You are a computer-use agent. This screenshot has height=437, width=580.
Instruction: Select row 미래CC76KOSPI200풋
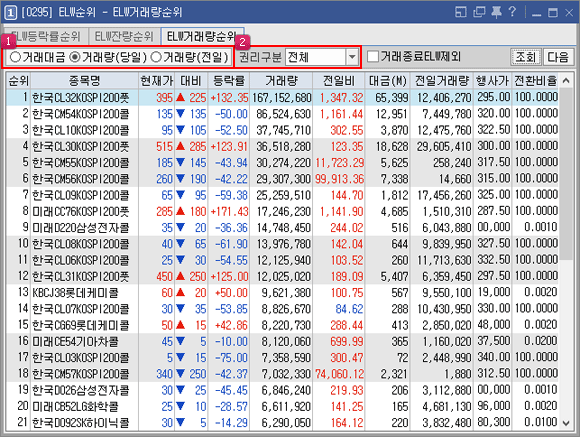click(x=283, y=212)
